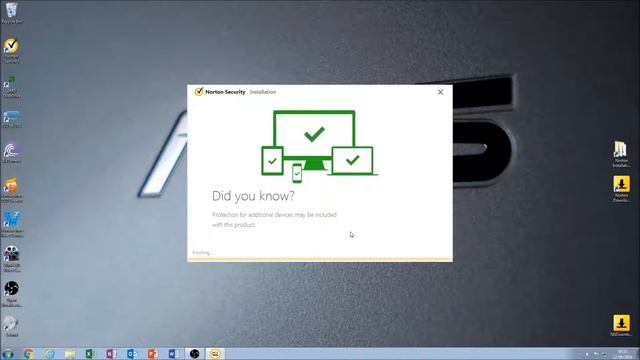640x360 pixels.
Task: Launch Excel from the taskbar
Action: click(91, 354)
